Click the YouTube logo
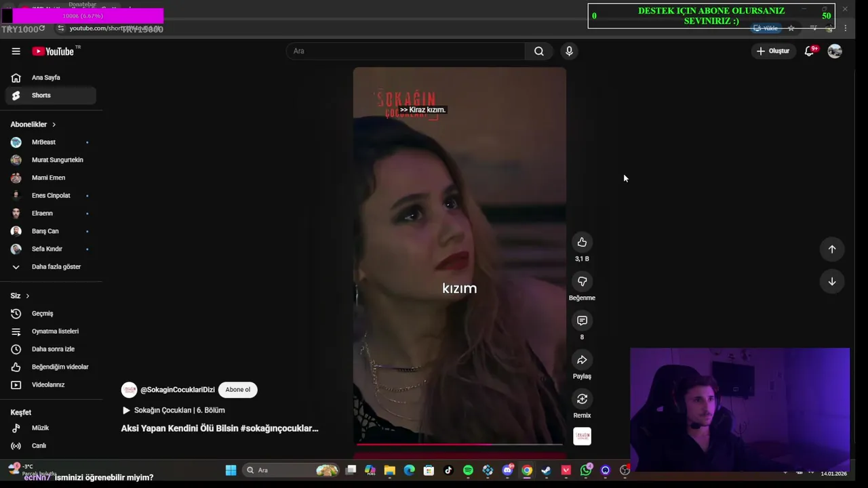868x488 pixels. pos(53,52)
